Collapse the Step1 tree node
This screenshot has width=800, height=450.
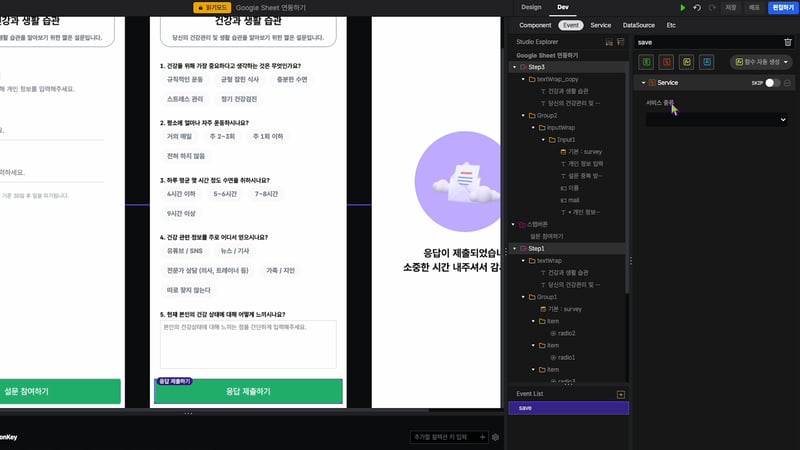point(514,248)
